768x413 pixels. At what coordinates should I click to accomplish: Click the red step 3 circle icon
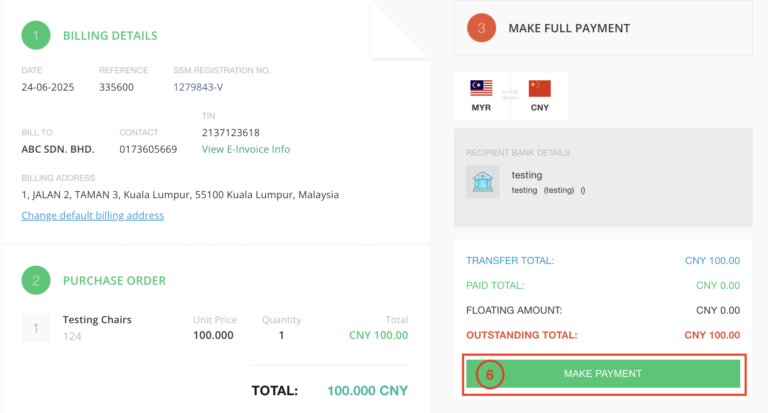482,28
